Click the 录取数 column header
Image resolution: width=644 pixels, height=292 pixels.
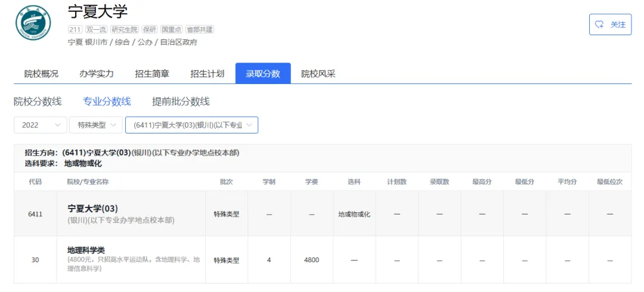click(x=439, y=182)
